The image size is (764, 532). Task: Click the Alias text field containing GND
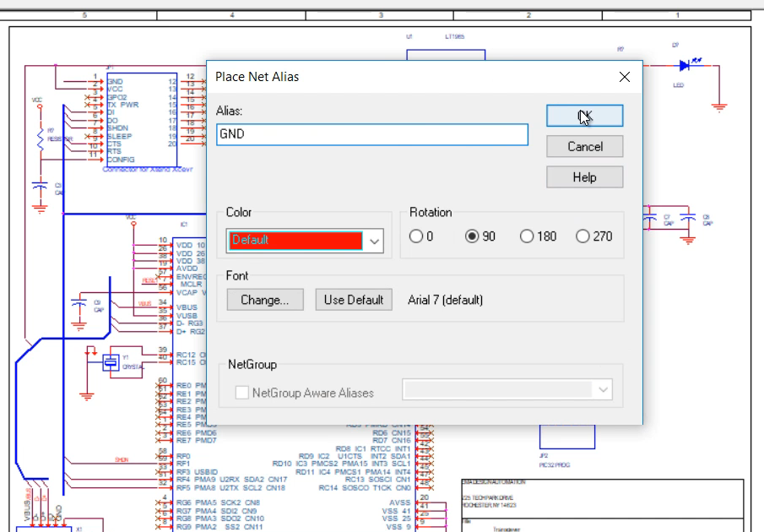tap(371, 134)
